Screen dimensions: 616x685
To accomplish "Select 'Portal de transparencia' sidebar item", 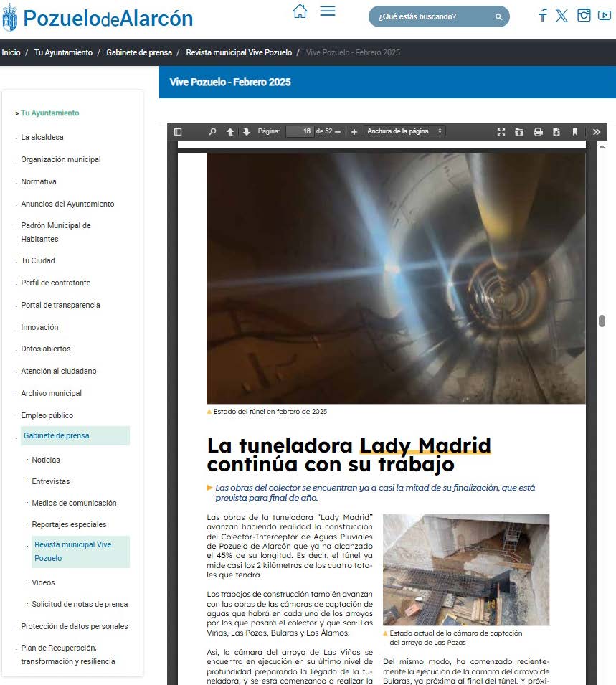I will pyautogui.click(x=60, y=305).
